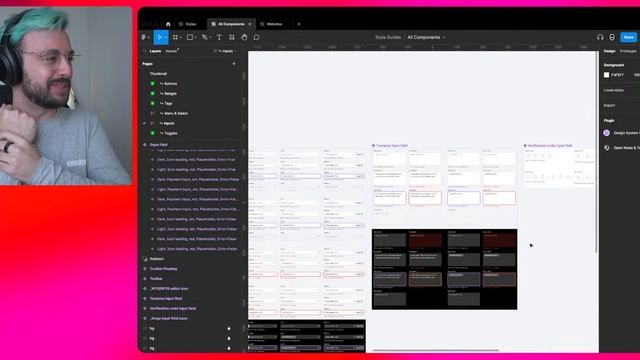Collapse the Inputs page row chevron
This screenshot has width=640, height=360.
[144, 123]
